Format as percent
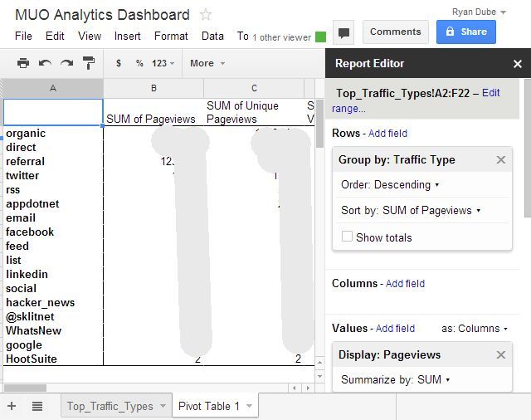531x420 pixels. pyautogui.click(x=139, y=63)
